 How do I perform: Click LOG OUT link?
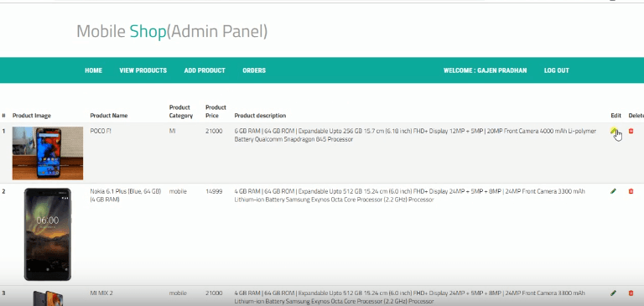[x=557, y=70]
